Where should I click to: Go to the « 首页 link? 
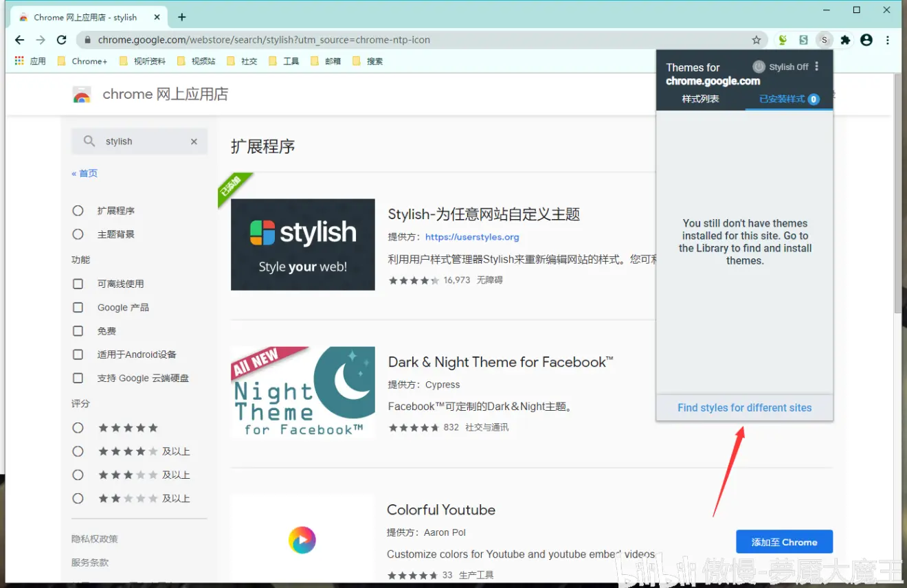pyautogui.click(x=85, y=173)
